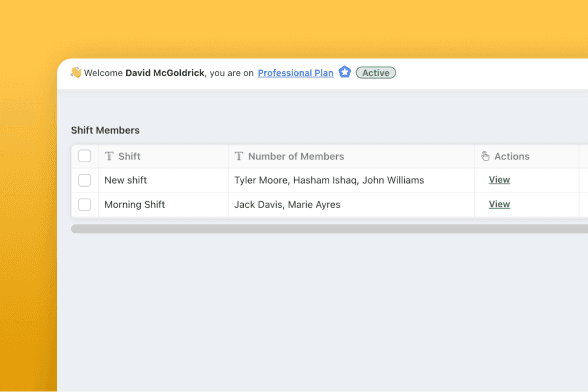Check the Morning Shift row checkbox
Screen dimensions: 588x392
click(x=84, y=205)
